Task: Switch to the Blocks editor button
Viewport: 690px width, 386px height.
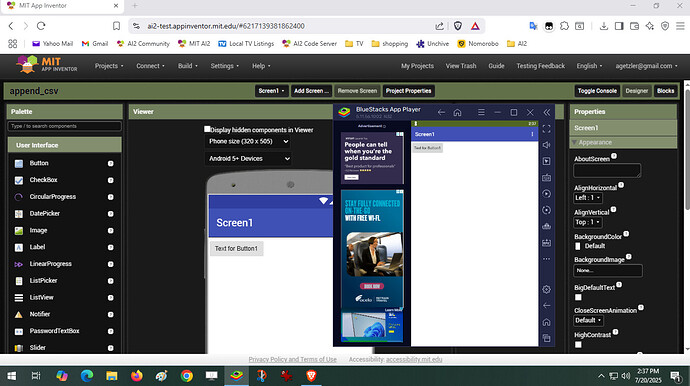Action: 665,91
